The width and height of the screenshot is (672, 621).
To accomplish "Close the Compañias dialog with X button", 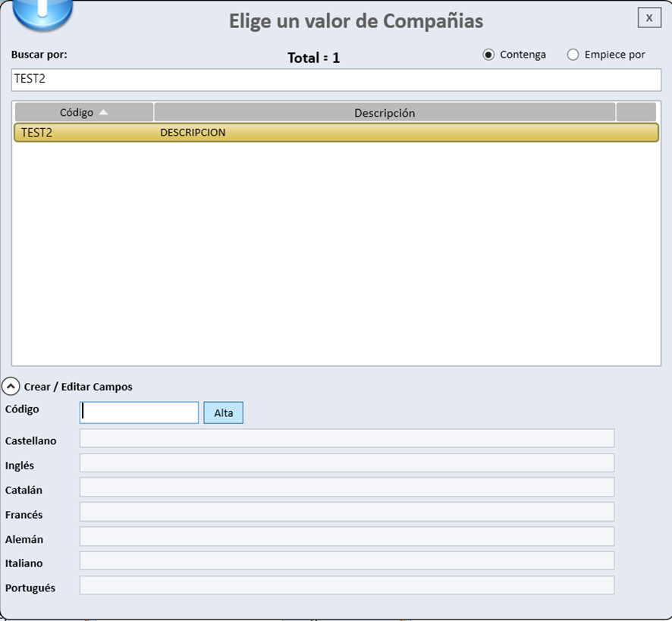I will (x=648, y=17).
